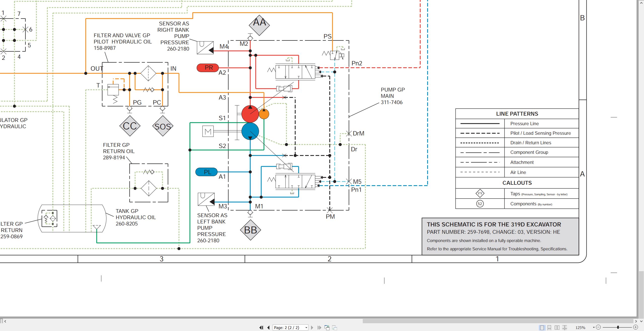
Task: Select continuous page layout icon
Action: (x=549, y=327)
